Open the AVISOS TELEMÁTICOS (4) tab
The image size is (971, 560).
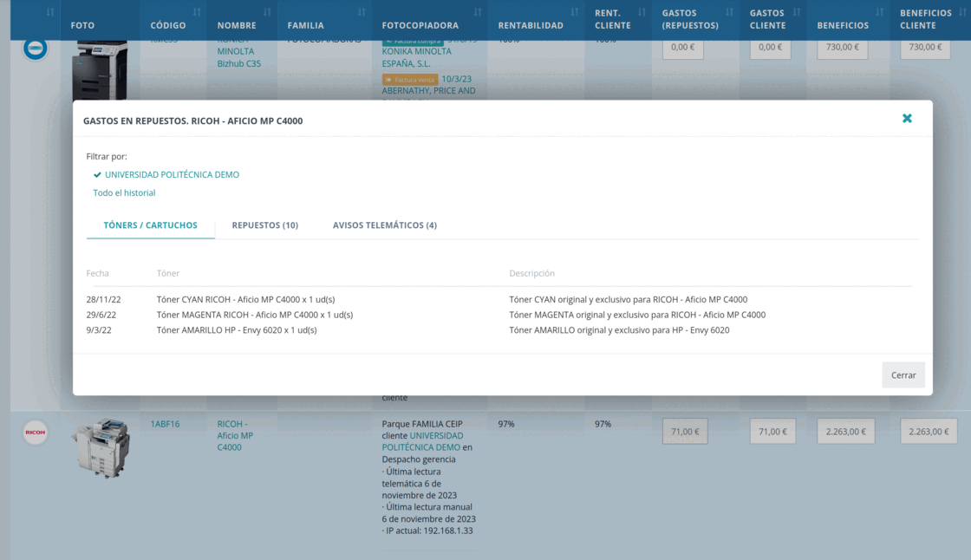coord(385,225)
